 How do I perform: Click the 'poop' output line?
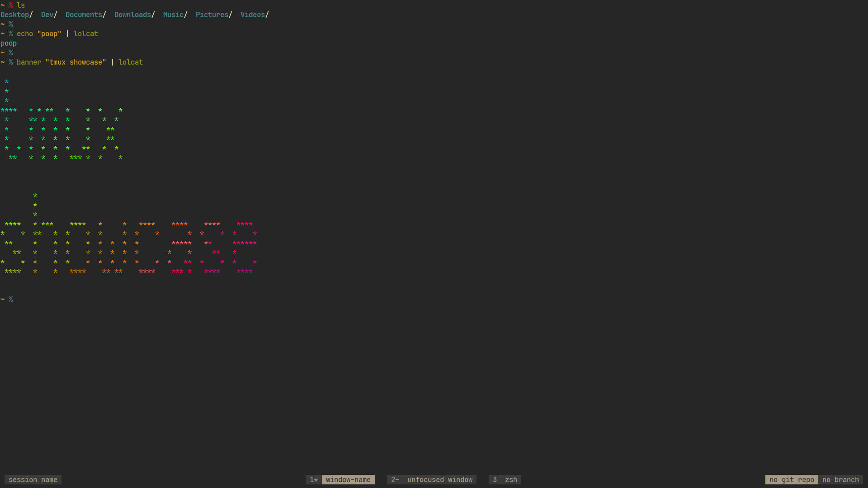click(x=9, y=43)
